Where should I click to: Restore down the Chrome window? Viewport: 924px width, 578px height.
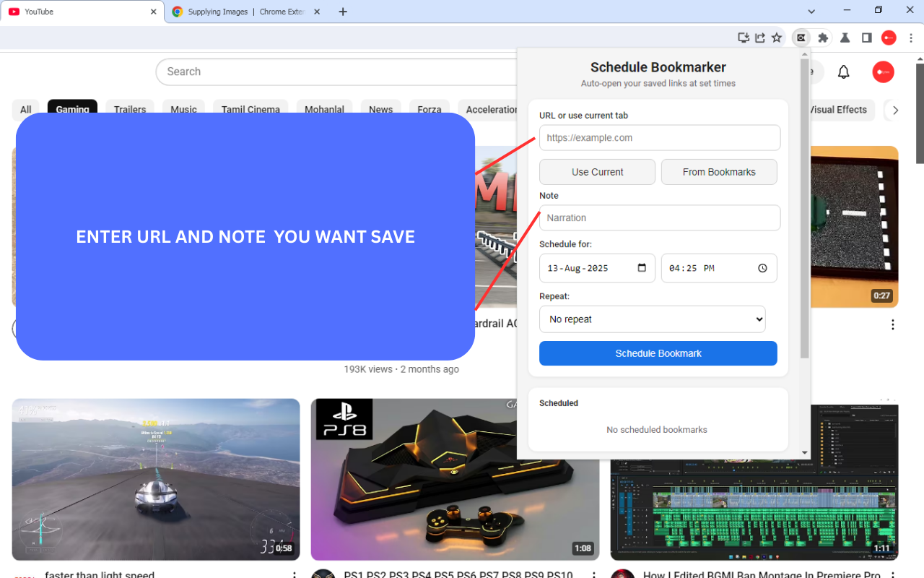click(879, 10)
